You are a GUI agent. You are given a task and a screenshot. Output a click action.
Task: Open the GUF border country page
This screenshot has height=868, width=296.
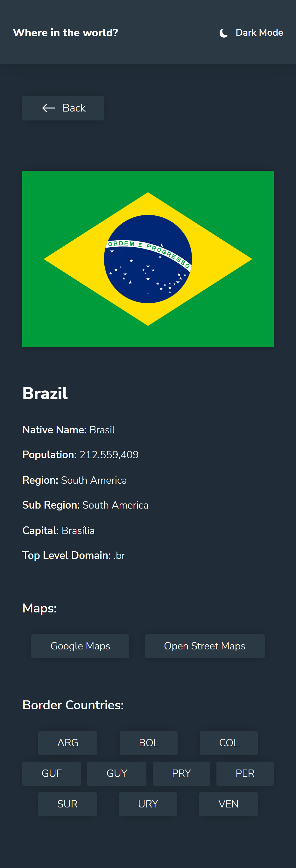tap(51, 773)
